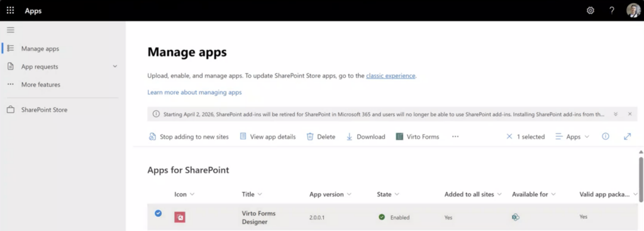Viewport: 644px width, 231px height.
Task: Open the settings gear icon
Action: (x=590, y=11)
